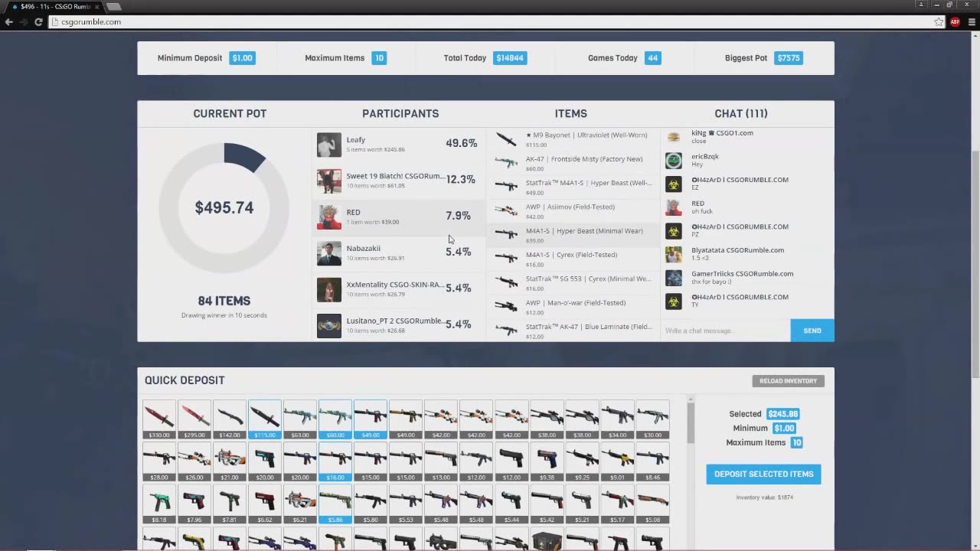Select the $295.00 knife in inventory
The height and width of the screenshot is (551, 980).
tap(194, 419)
